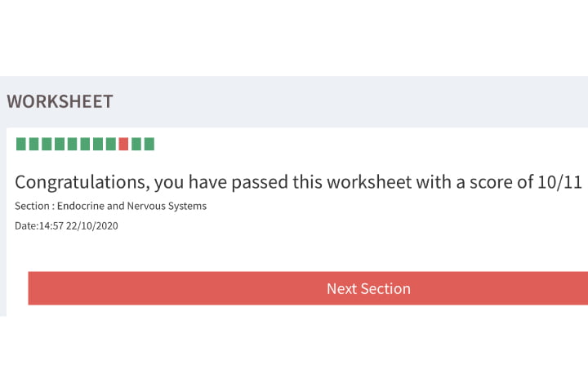Click the first green progress square
Screen dimensions: 588x392
click(21, 145)
